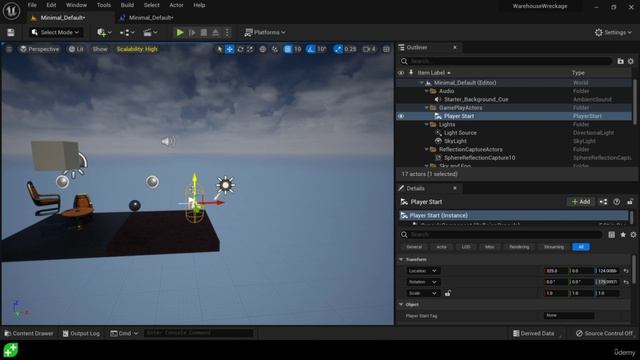Select the All filter in Details
This screenshot has height=360, width=640.
pos(581,247)
